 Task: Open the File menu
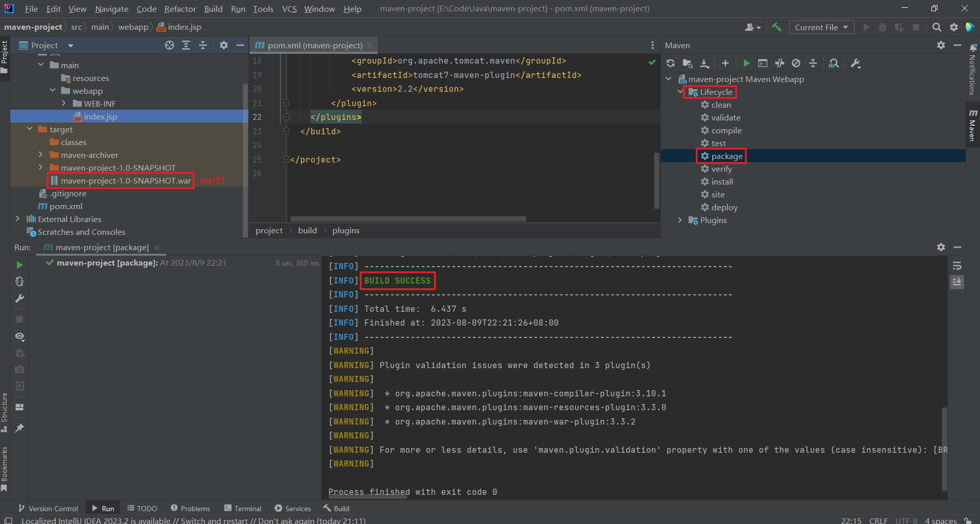coord(31,9)
